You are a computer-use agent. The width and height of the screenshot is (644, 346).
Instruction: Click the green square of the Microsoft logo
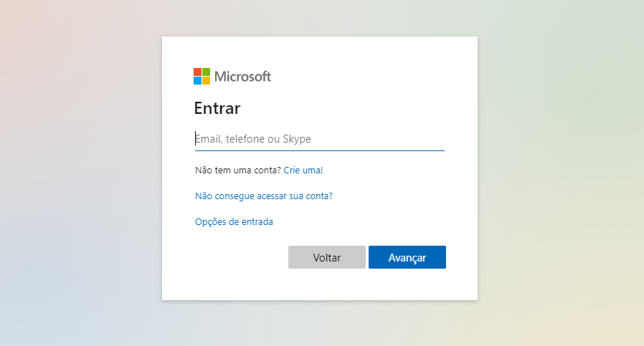point(206,72)
